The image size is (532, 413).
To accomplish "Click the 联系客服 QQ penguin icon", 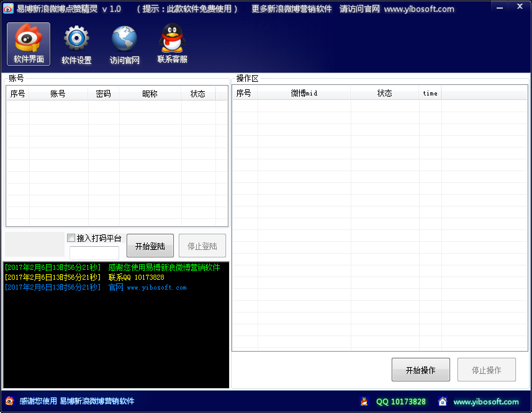I will coord(172,45).
